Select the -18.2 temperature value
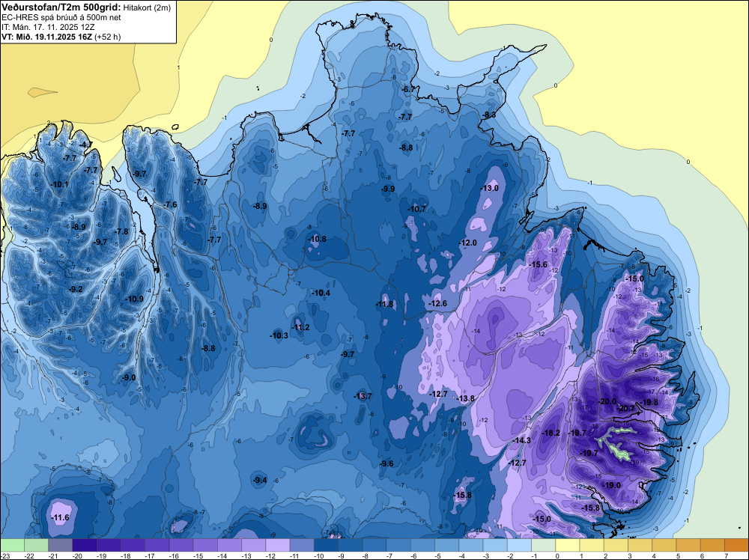749x560 pixels. pyautogui.click(x=551, y=433)
